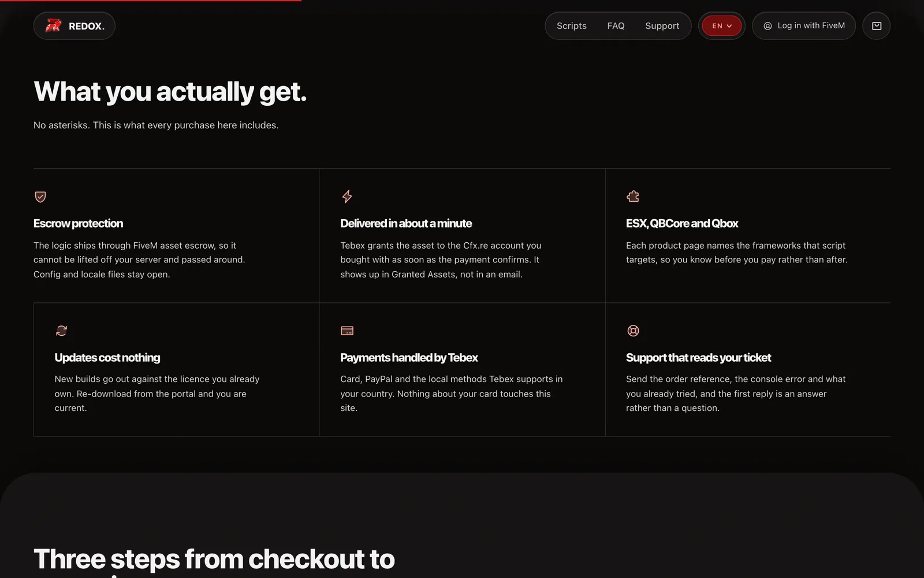The height and width of the screenshot is (578, 924).
Task: Click the "Escrow protection" heading
Action: point(78,223)
